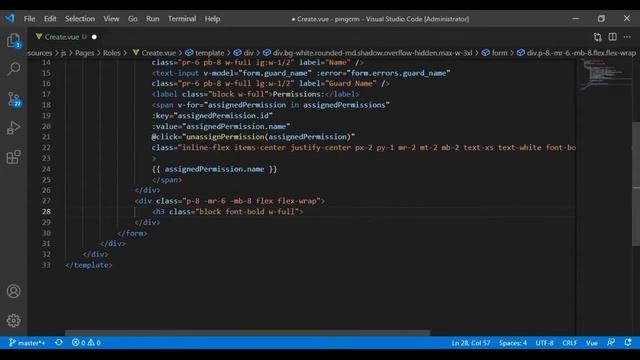The image size is (640, 360).
Task: Open notifications bell in status bar
Action: click(628, 342)
